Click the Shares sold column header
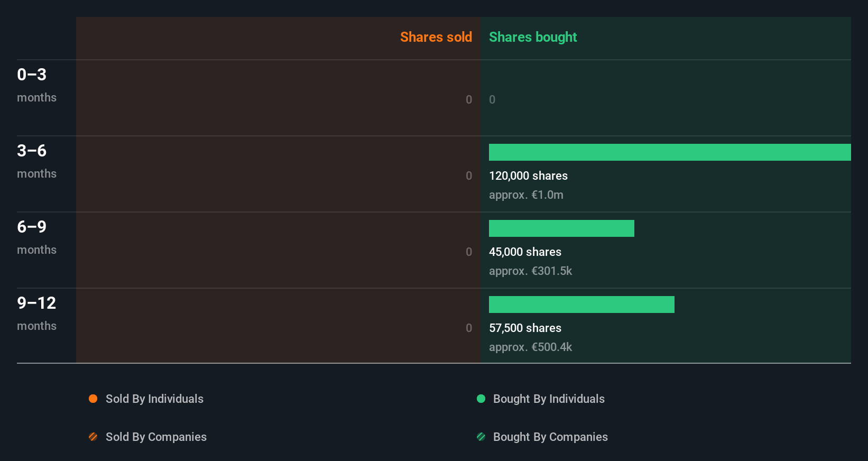Image resolution: width=868 pixels, height=461 pixels. click(x=436, y=37)
